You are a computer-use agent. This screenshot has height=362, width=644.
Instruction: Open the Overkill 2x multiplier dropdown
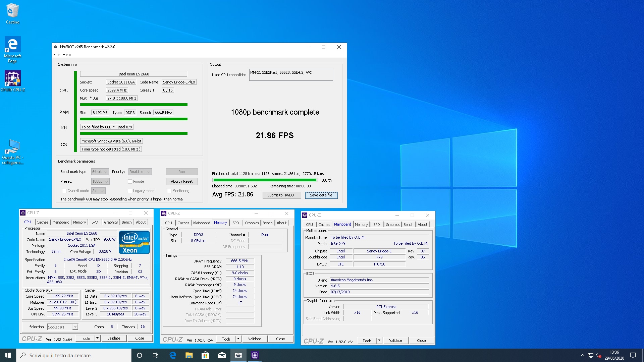tap(99, 191)
